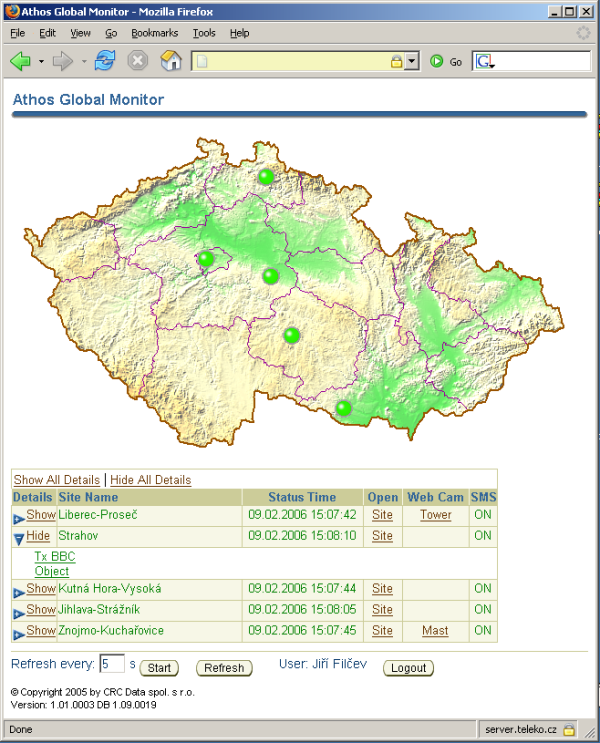Collapse the Strahov row details triangle
The height and width of the screenshot is (743, 600).
[x=19, y=539]
